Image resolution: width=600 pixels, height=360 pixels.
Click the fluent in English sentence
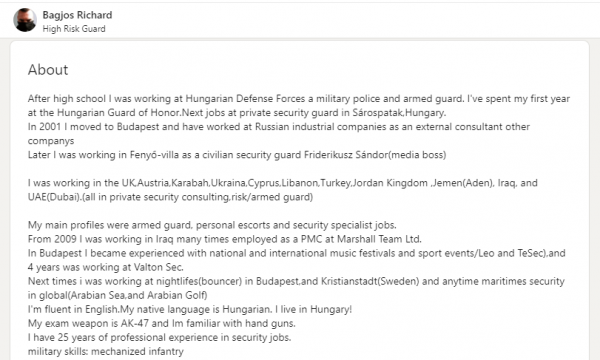pyautogui.click(x=190, y=309)
